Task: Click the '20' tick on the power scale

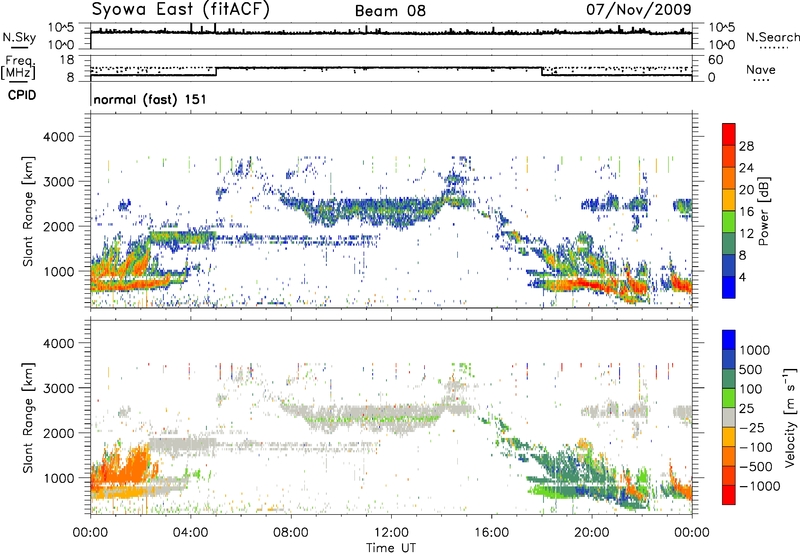Action: pyautogui.click(x=746, y=190)
